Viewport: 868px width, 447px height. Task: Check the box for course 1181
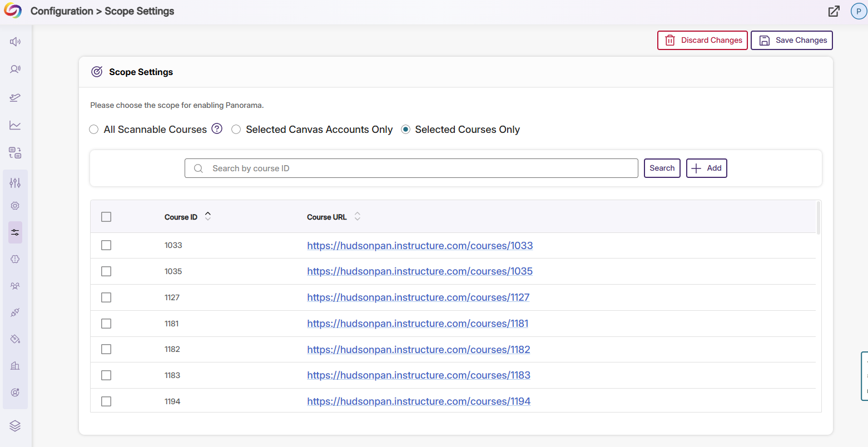click(x=106, y=324)
